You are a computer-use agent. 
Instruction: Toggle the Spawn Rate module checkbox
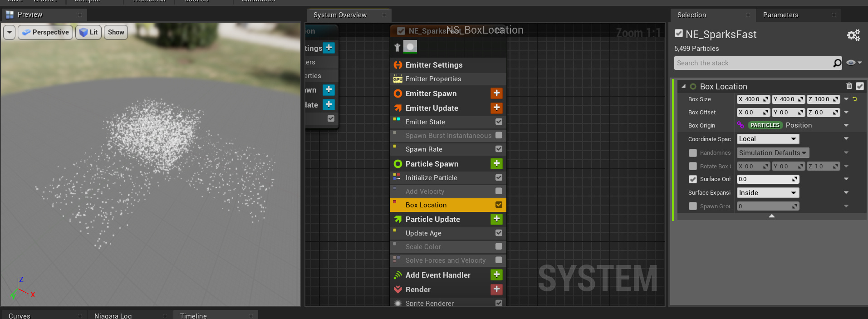click(x=499, y=149)
